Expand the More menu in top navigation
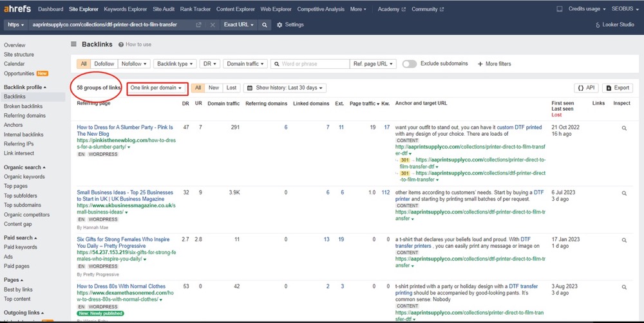The image size is (644, 323). [358, 9]
